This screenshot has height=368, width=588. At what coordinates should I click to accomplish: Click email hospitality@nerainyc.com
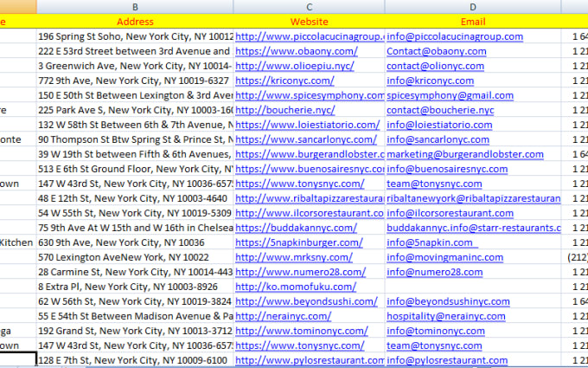tap(446, 316)
